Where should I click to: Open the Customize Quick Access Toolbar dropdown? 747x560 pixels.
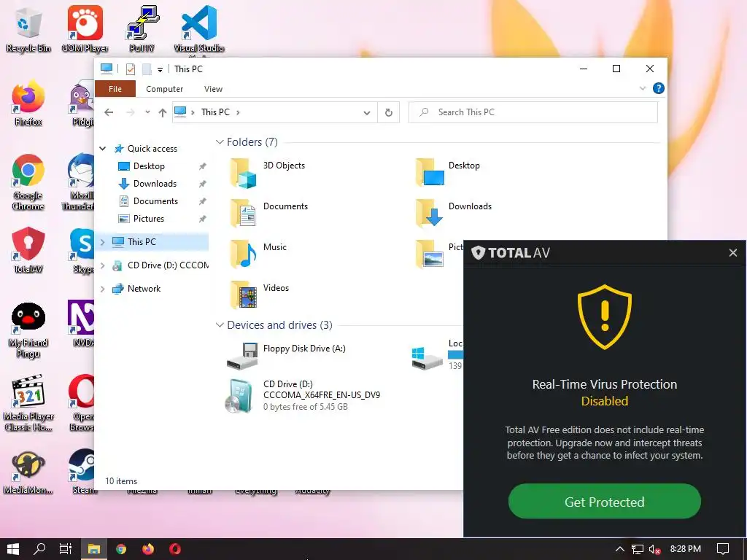tap(160, 69)
